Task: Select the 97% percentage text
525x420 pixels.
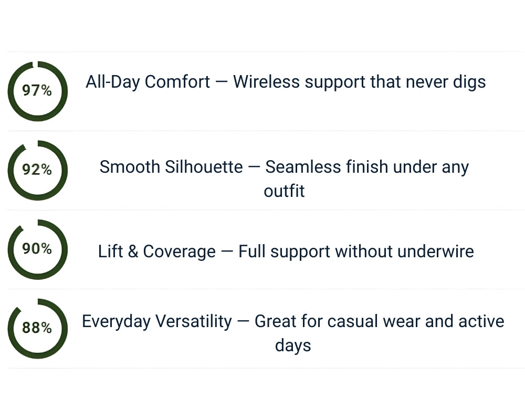Action: (x=37, y=91)
